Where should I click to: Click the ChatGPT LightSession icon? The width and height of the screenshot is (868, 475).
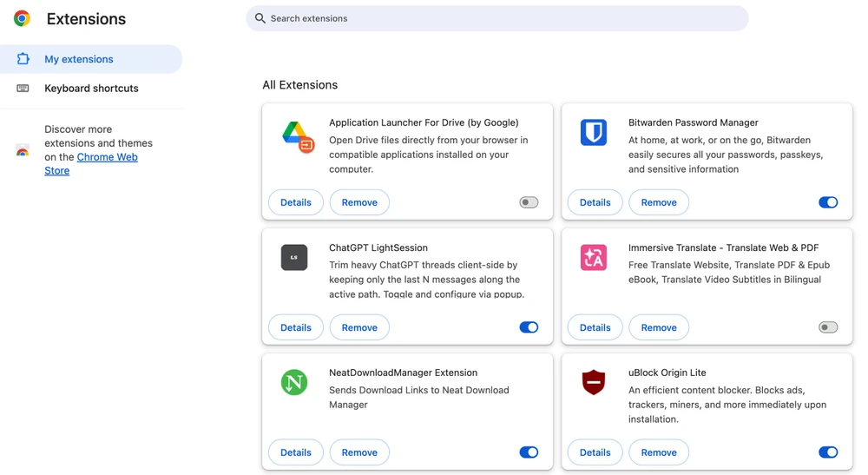294,258
